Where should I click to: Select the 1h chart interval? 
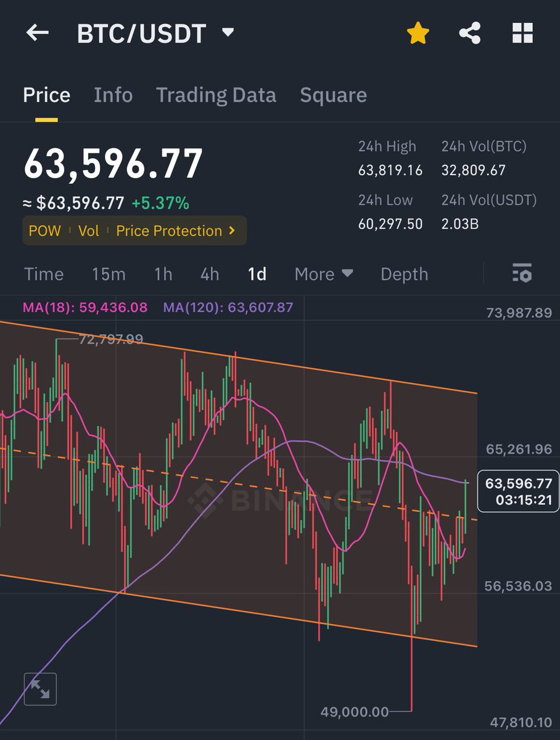coord(163,274)
